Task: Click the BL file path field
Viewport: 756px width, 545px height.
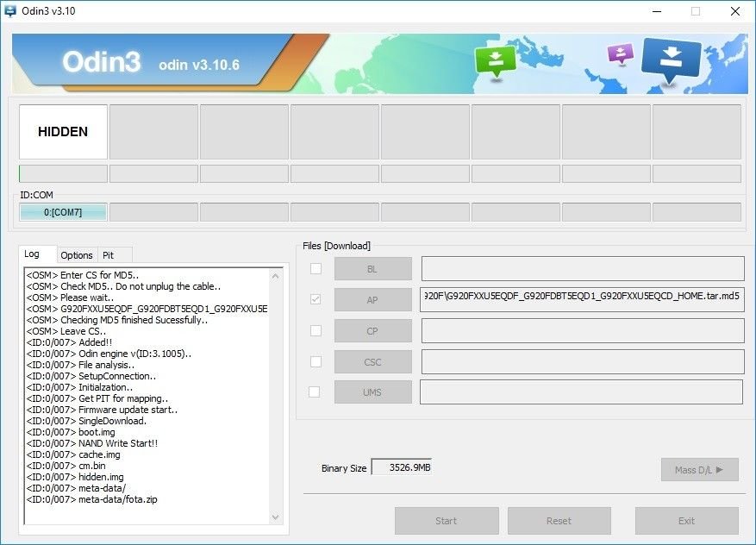Action: 583,269
